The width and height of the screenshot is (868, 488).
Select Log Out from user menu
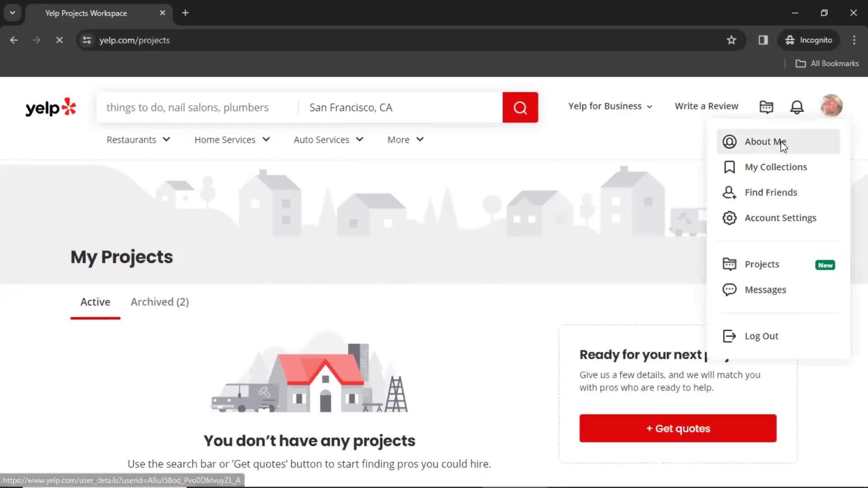(762, 335)
